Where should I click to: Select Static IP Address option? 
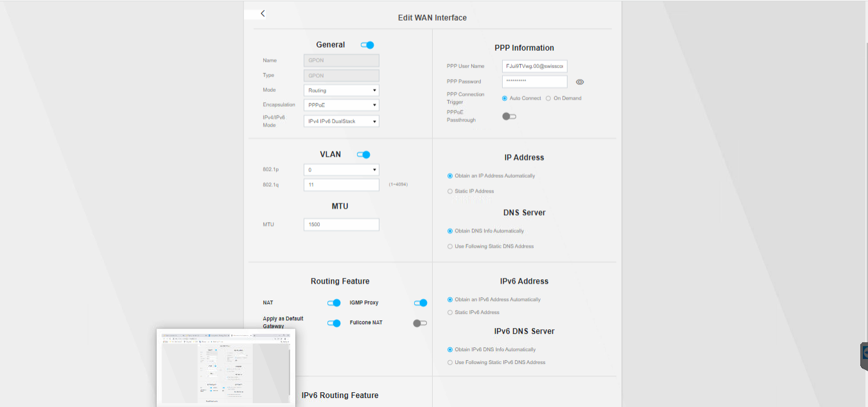[x=450, y=191]
